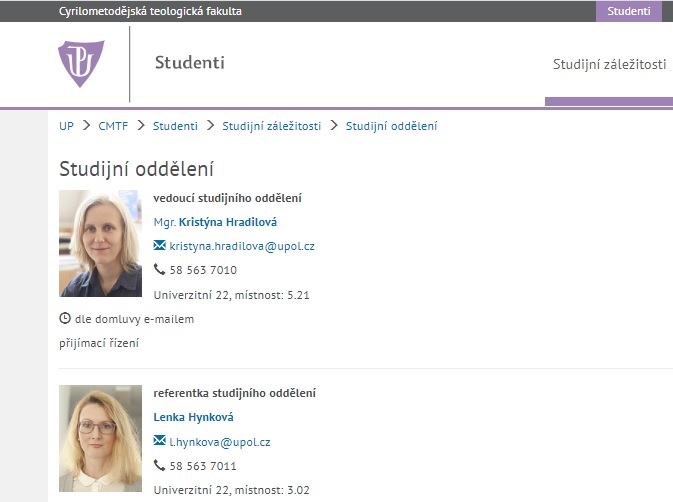673x502 pixels.
Task: Click phone icon beside 58 563 7011
Action: click(159, 465)
